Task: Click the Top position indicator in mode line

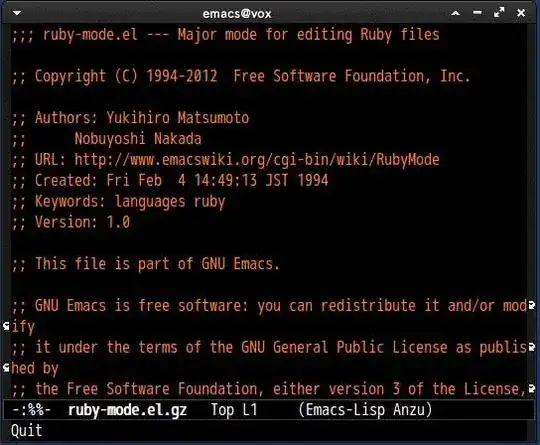Action: click(x=222, y=410)
